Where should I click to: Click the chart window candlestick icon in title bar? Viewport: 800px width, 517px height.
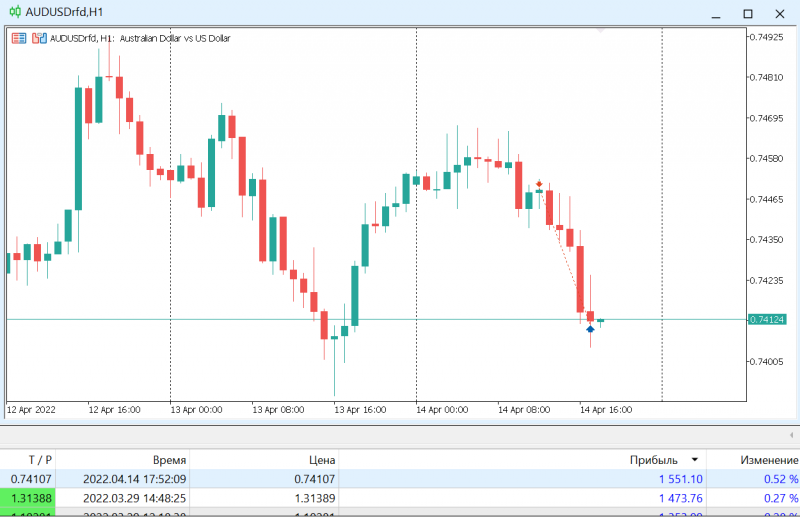[x=15, y=11]
